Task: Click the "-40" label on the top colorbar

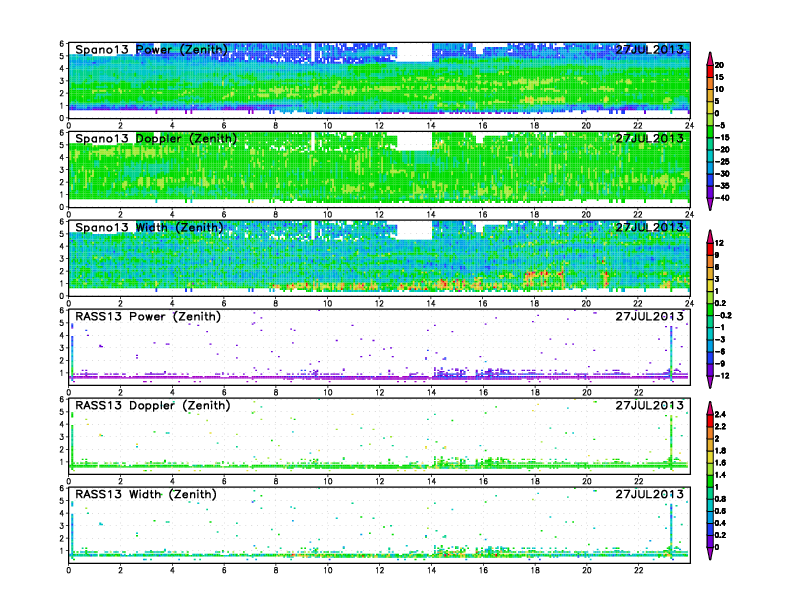Action: [722, 198]
